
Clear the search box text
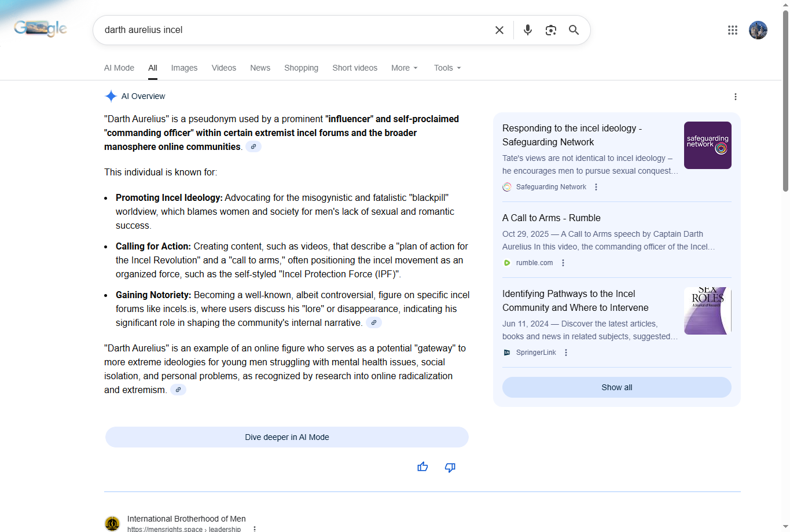pos(499,30)
